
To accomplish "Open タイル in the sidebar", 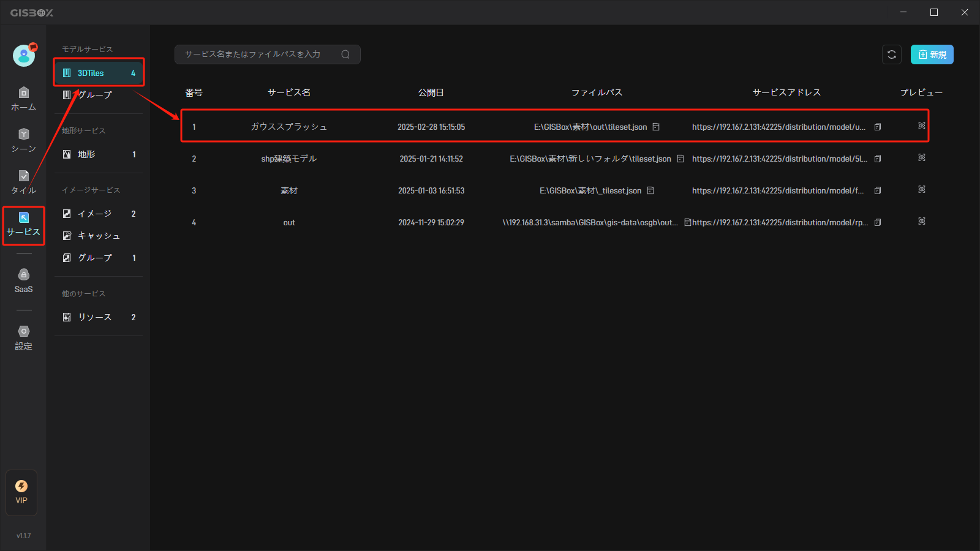I will coord(23,182).
